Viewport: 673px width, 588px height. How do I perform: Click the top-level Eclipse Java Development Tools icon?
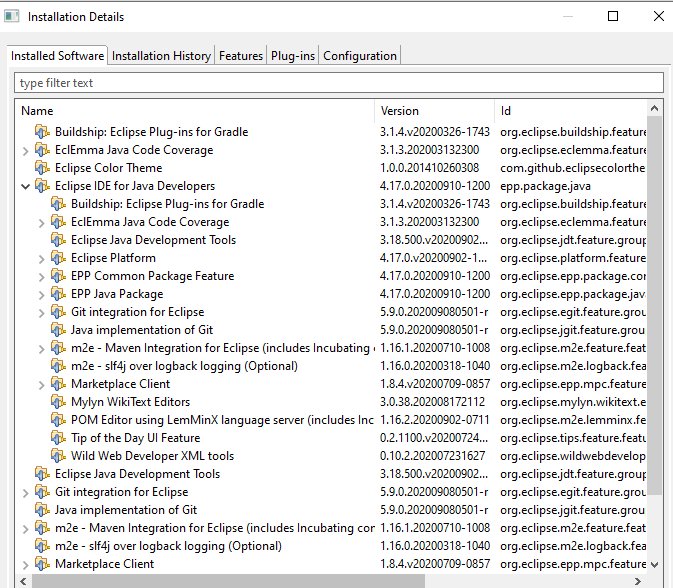[42, 474]
